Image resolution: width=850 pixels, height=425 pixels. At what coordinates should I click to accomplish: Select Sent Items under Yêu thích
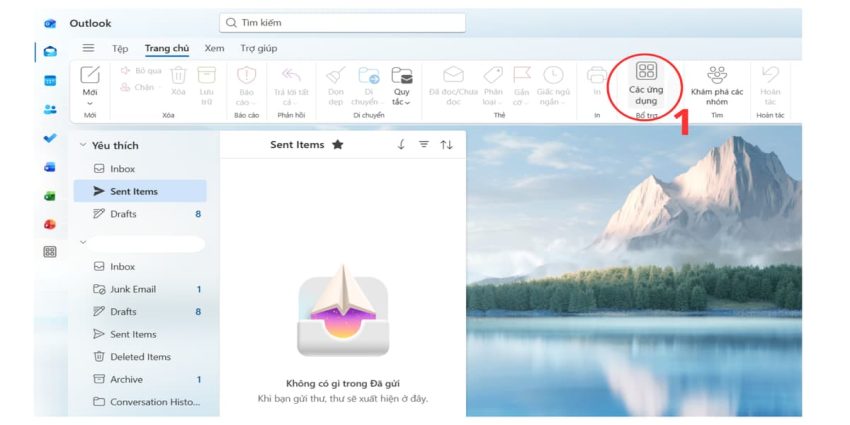pos(140,191)
